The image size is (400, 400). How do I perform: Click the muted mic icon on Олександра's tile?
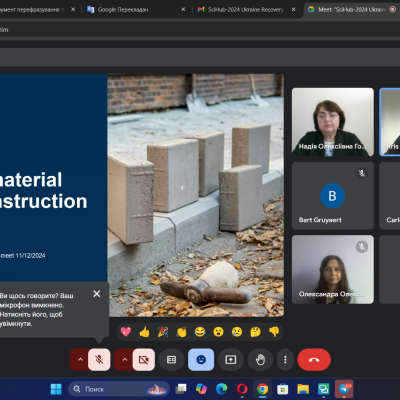pyautogui.click(x=362, y=247)
